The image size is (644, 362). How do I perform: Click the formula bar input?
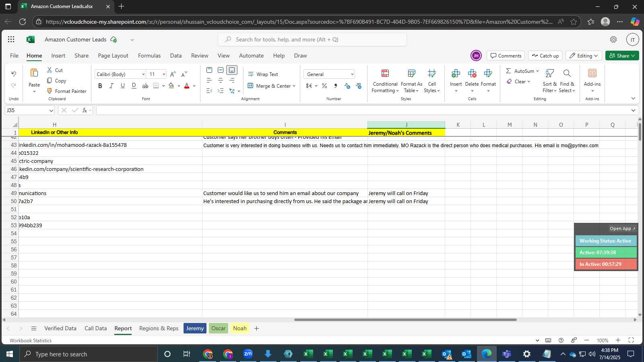point(362,110)
